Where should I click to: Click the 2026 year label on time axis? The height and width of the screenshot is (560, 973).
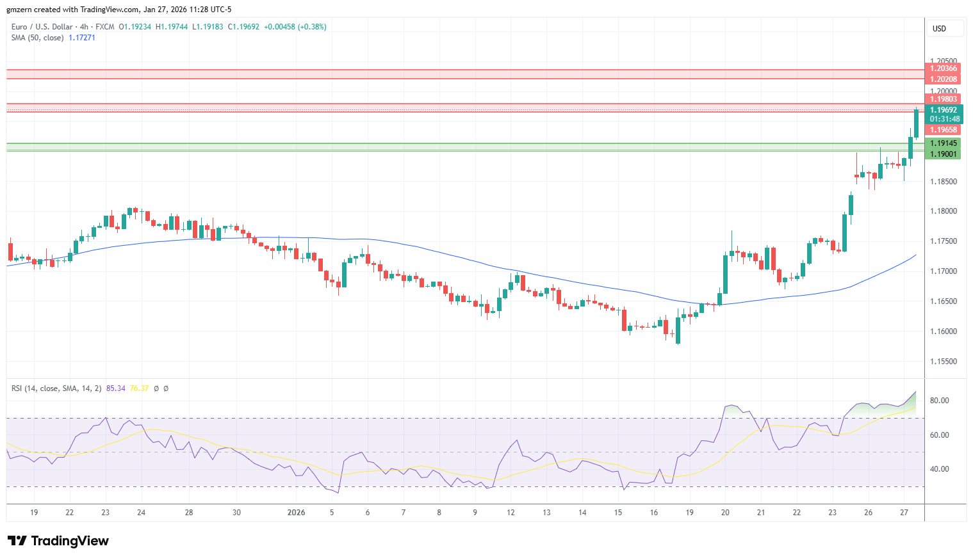(296, 513)
